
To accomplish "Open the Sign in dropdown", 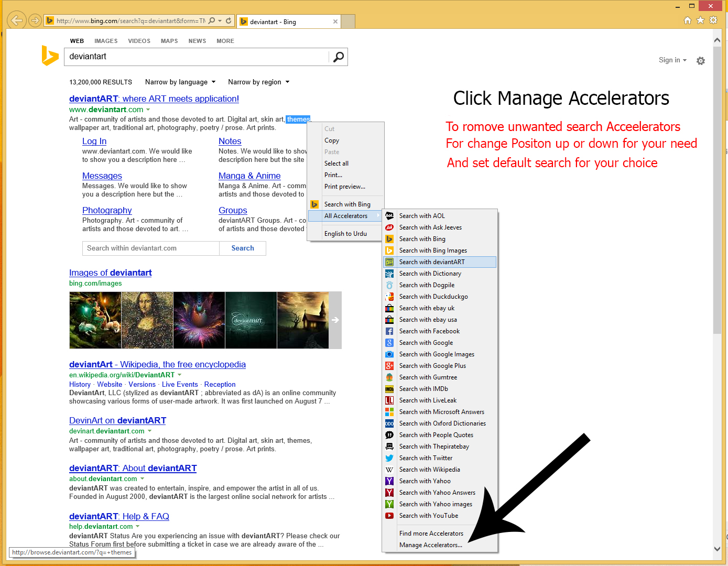I will (672, 60).
